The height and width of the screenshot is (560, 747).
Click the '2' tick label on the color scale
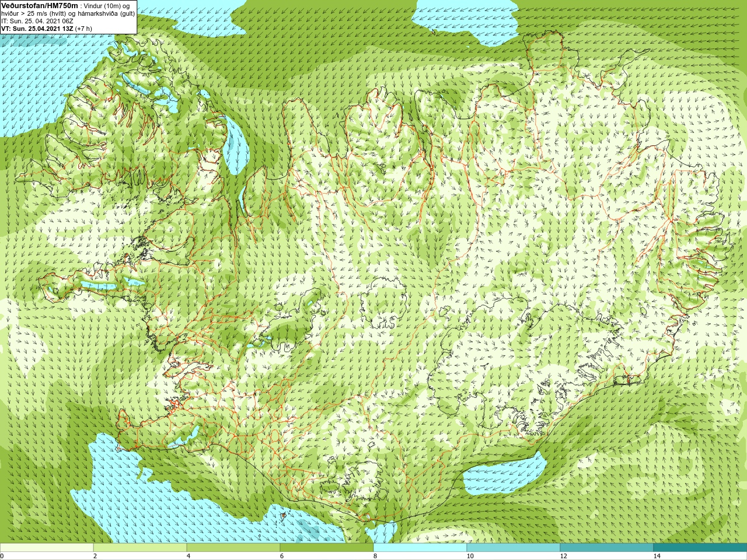(95, 556)
